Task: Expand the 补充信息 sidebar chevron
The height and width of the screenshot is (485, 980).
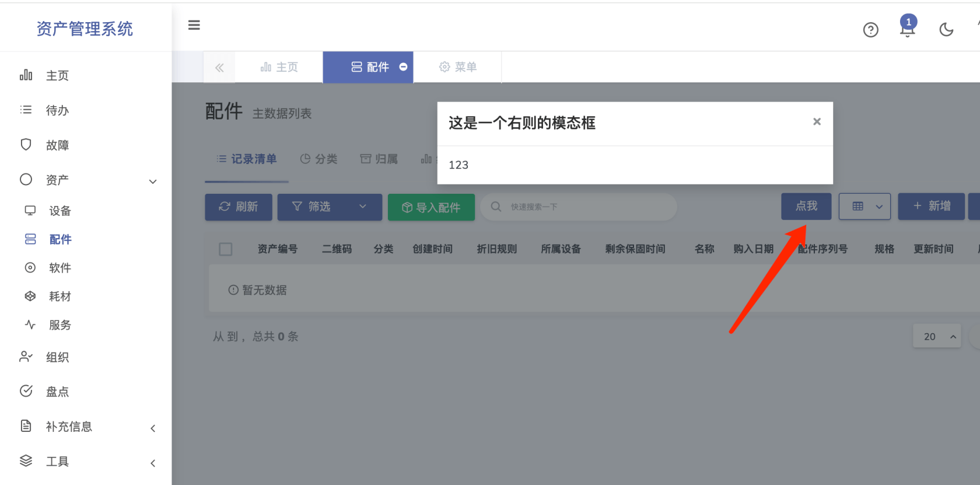Action: (153, 428)
